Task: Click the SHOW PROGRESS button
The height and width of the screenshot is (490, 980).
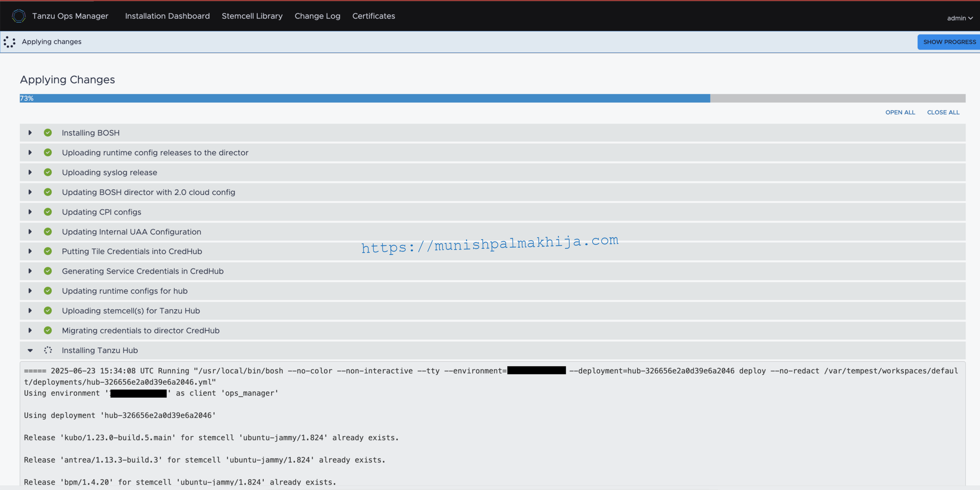Action: pos(949,42)
